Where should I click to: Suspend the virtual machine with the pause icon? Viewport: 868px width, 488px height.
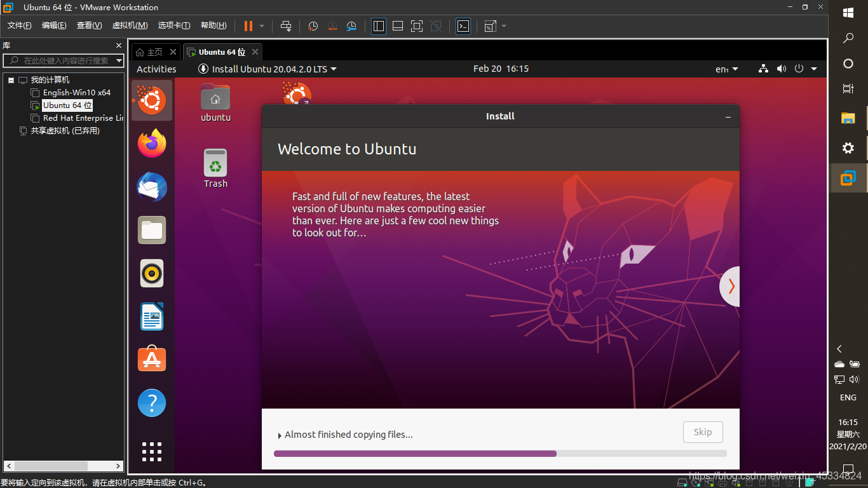248,26
